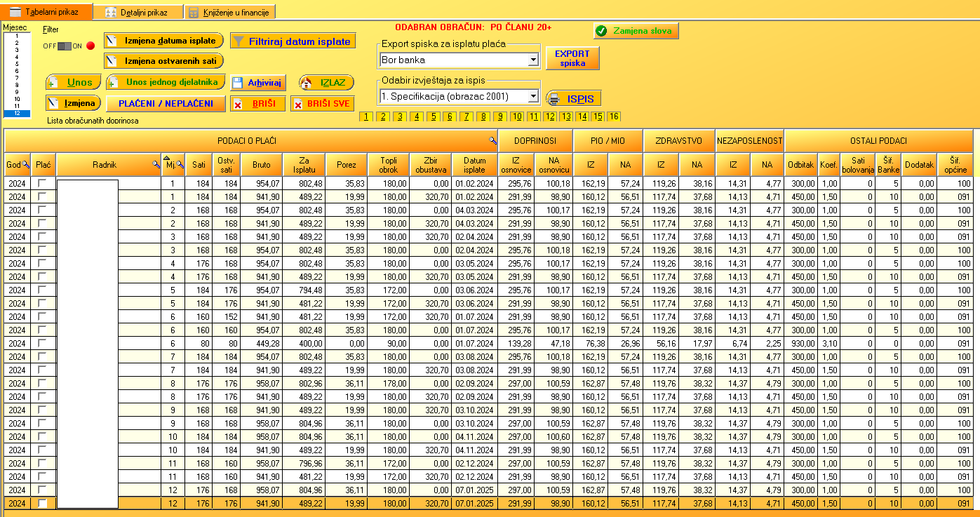Add single worker via Unos jednog djelatnika
Screen dimensions: 980x517
pyautogui.click(x=166, y=82)
